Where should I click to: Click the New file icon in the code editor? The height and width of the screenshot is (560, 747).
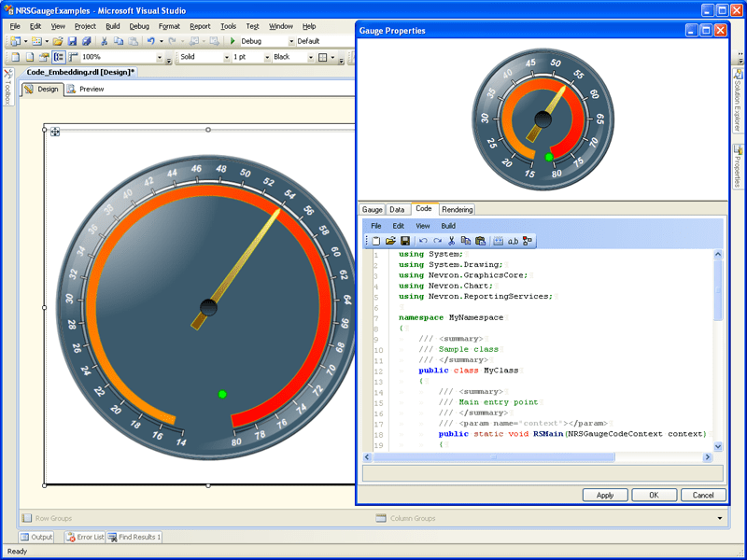[375, 241]
